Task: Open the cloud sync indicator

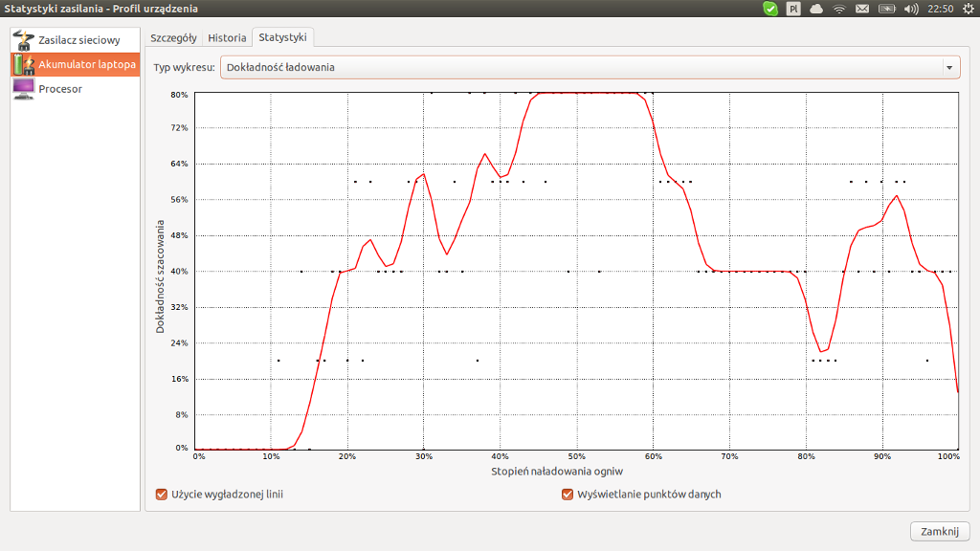Action: 816,9
